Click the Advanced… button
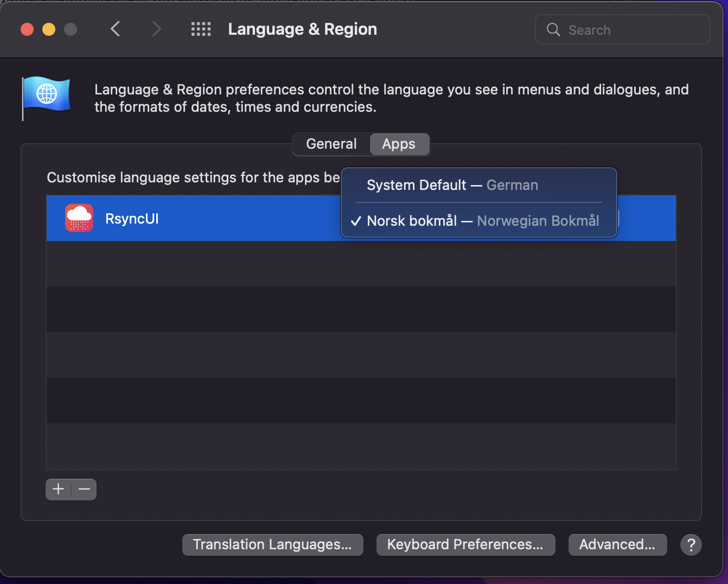Viewport: 728px width, 584px height. [x=617, y=545]
